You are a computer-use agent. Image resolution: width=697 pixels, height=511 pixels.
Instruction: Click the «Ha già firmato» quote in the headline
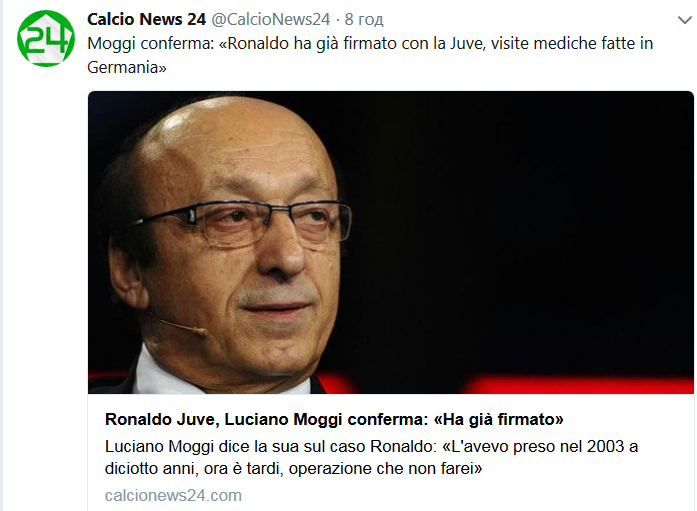coord(498,419)
